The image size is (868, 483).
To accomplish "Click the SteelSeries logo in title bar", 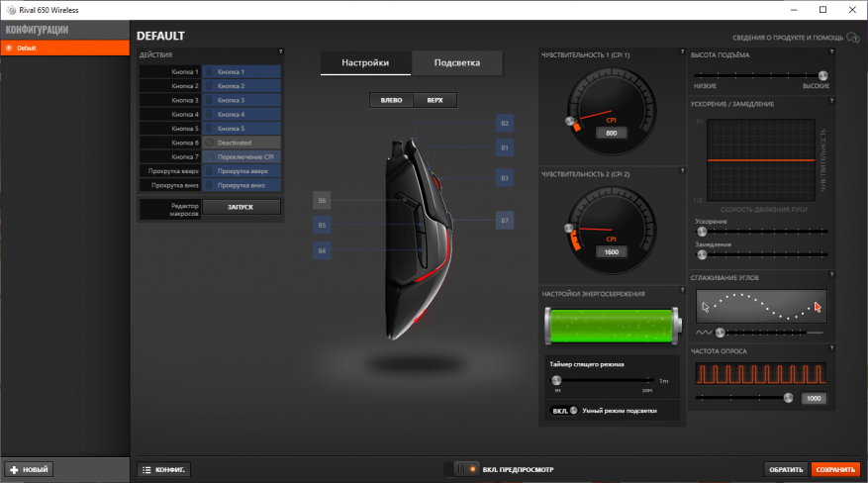I will click(x=11, y=10).
